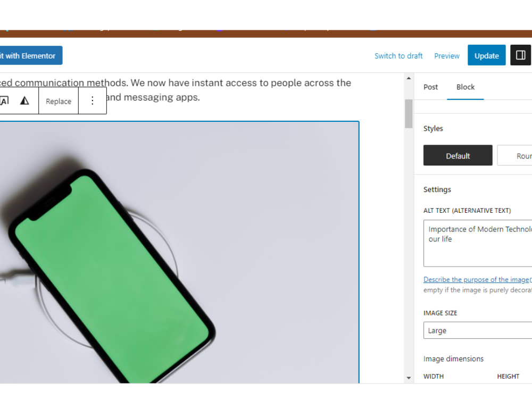532x399 pixels.
Task: Open the Image Size dropdown showing Large
Action: pyautogui.click(x=478, y=330)
